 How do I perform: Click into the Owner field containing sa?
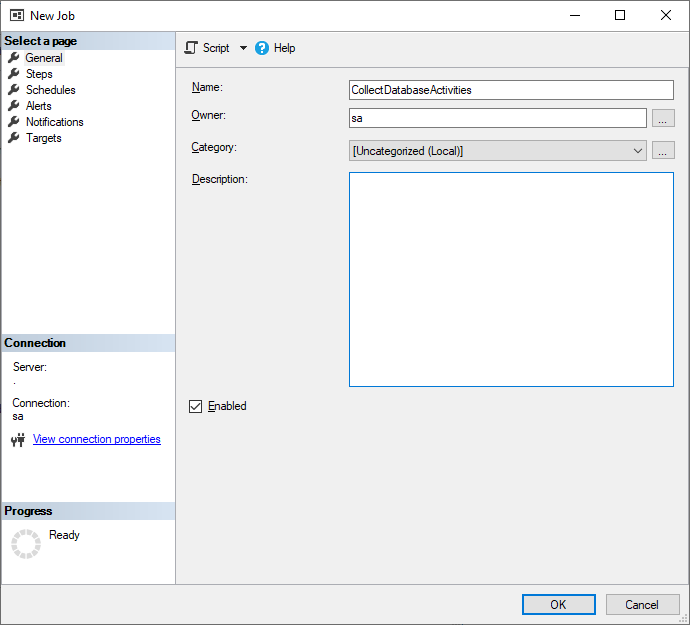pyautogui.click(x=498, y=118)
